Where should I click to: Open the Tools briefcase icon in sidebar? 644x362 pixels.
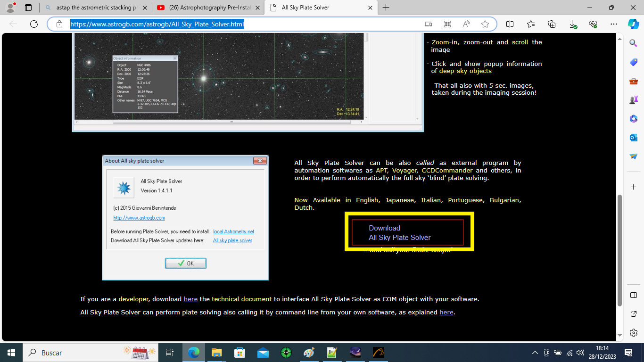[633, 81]
